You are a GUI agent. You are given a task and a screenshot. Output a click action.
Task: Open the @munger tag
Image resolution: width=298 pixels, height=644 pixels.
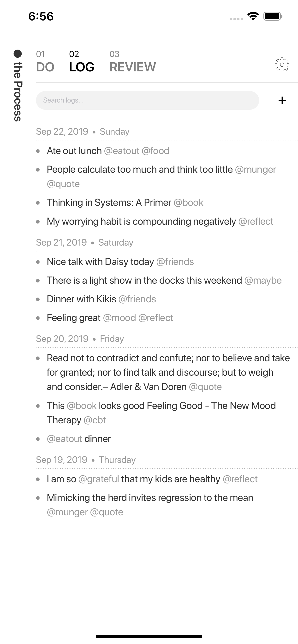click(x=255, y=169)
